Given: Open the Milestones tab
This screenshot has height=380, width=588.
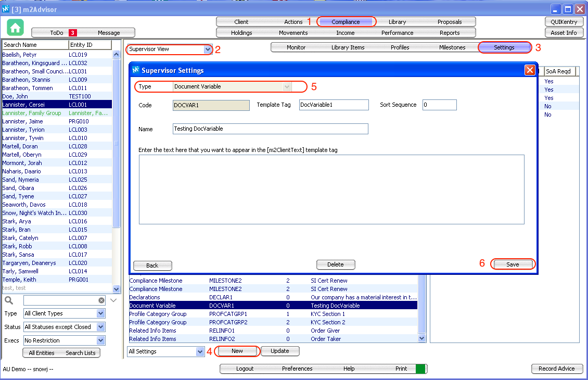Looking at the screenshot, I should coord(452,47).
